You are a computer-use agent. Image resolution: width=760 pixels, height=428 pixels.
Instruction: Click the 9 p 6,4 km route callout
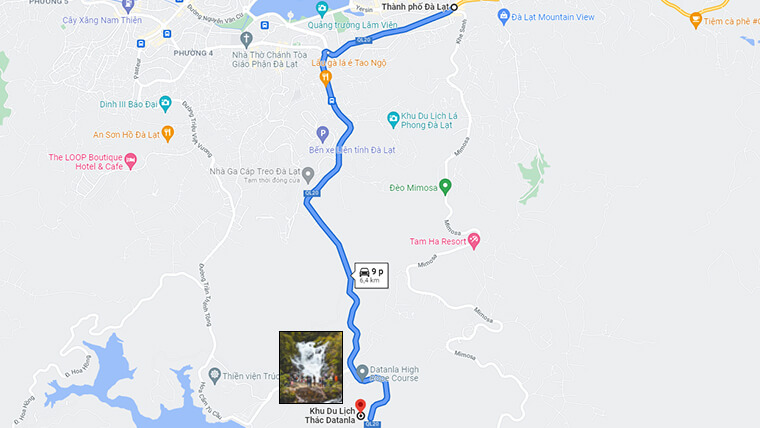coord(371,276)
